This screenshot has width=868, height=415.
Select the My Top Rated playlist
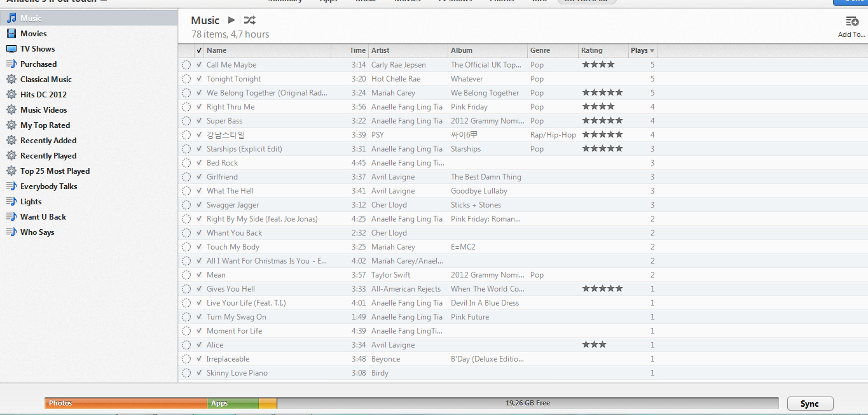pyautogui.click(x=89, y=125)
